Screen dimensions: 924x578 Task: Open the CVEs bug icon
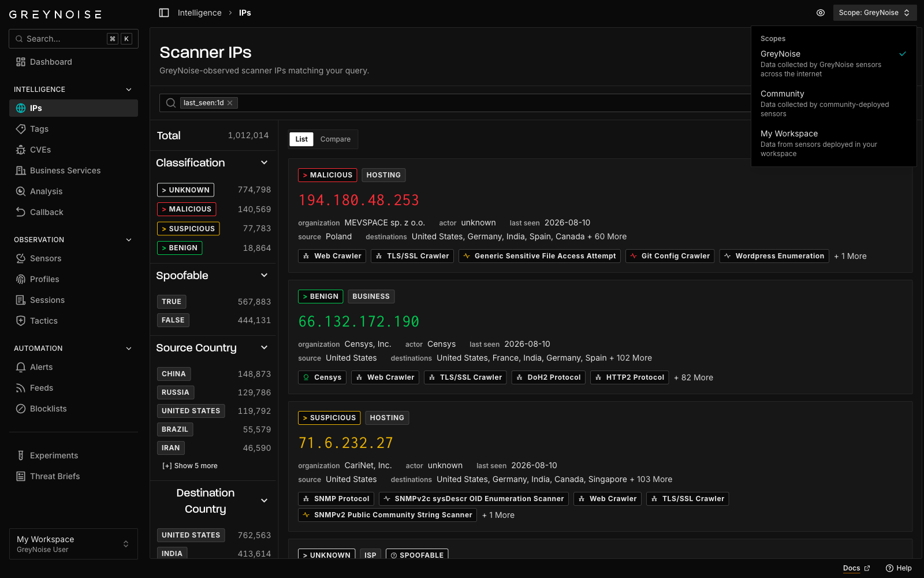21,150
